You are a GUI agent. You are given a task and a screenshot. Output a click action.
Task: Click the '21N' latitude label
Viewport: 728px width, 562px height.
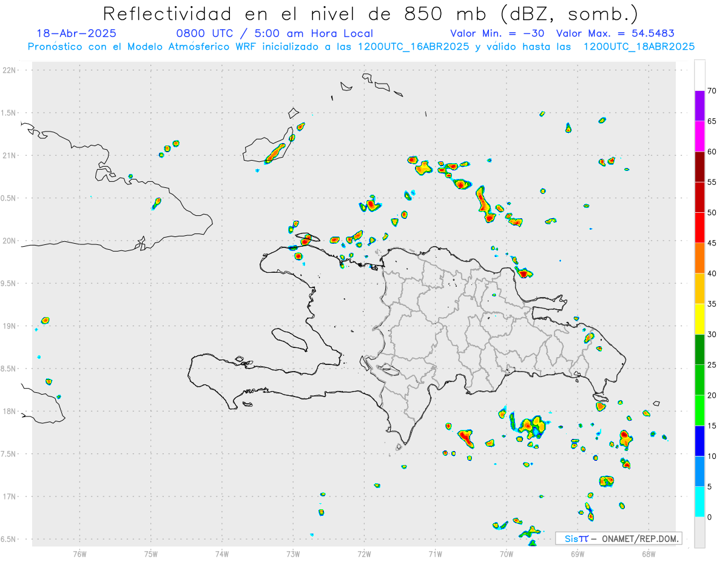[10, 156]
